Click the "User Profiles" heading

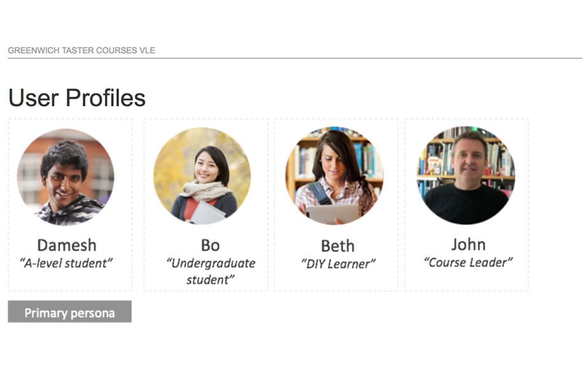[77, 98]
